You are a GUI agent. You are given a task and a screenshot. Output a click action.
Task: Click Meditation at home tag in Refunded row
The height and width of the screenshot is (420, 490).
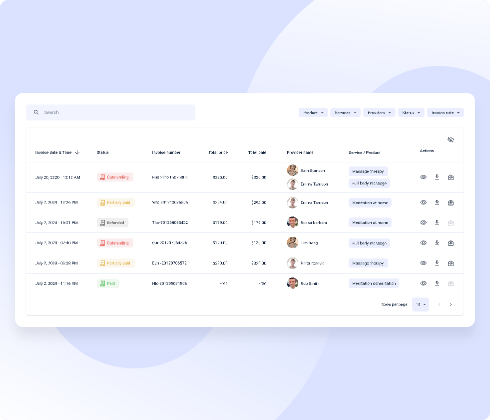tap(370, 222)
